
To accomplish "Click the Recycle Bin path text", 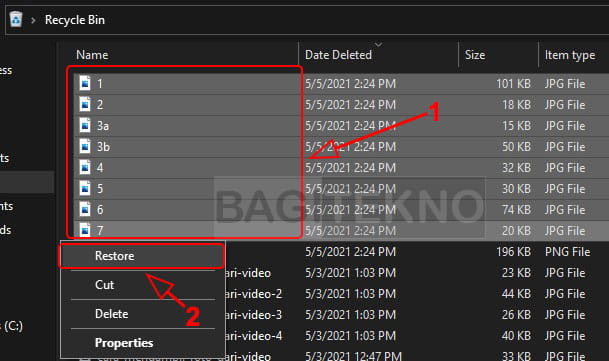I will click(75, 20).
